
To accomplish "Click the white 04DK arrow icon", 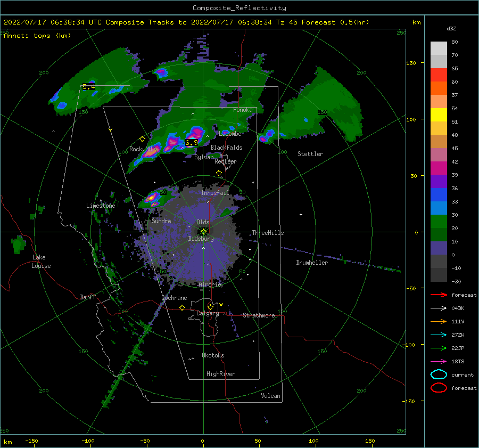I will tap(439, 308).
